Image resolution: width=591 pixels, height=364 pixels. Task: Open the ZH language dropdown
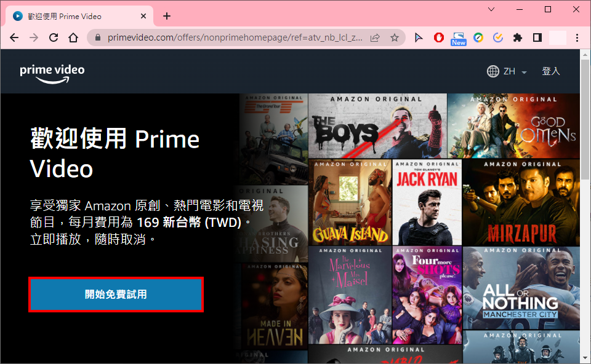click(x=515, y=71)
